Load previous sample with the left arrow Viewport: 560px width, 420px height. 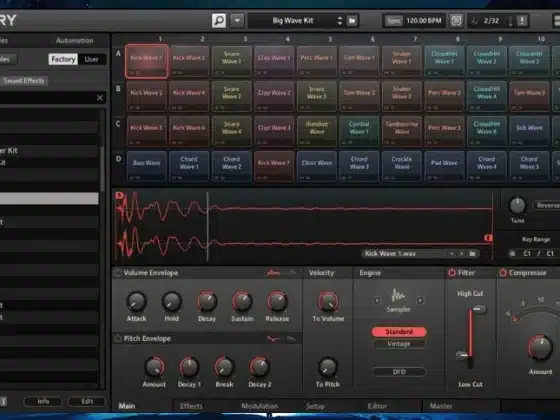point(452,254)
